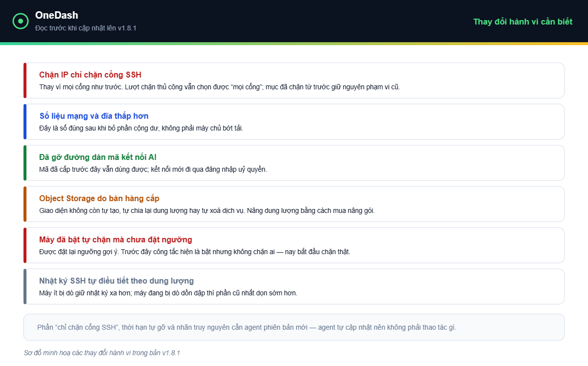Screen dimensions: 588x366
Task: Click description starting 'Máy ít bị dò giữ nhật ký'
Action: [168, 293]
